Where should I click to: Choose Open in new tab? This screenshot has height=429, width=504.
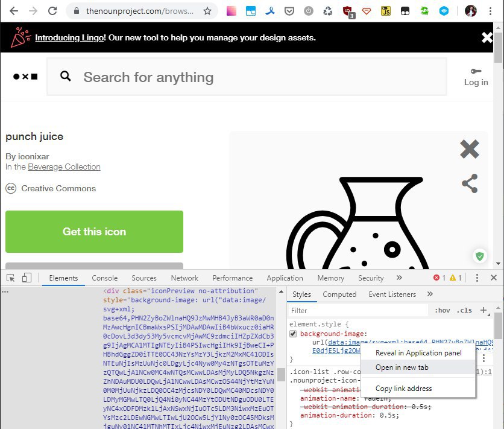pyautogui.click(x=418, y=367)
